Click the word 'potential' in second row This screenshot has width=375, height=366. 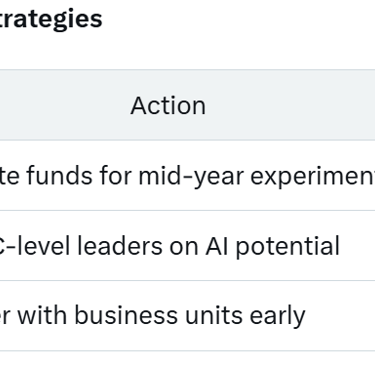[x=288, y=247]
